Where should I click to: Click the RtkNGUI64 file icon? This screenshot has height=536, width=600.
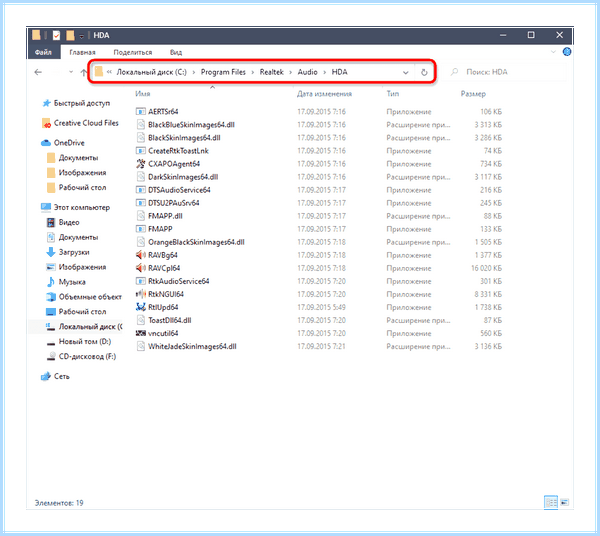coord(141,294)
